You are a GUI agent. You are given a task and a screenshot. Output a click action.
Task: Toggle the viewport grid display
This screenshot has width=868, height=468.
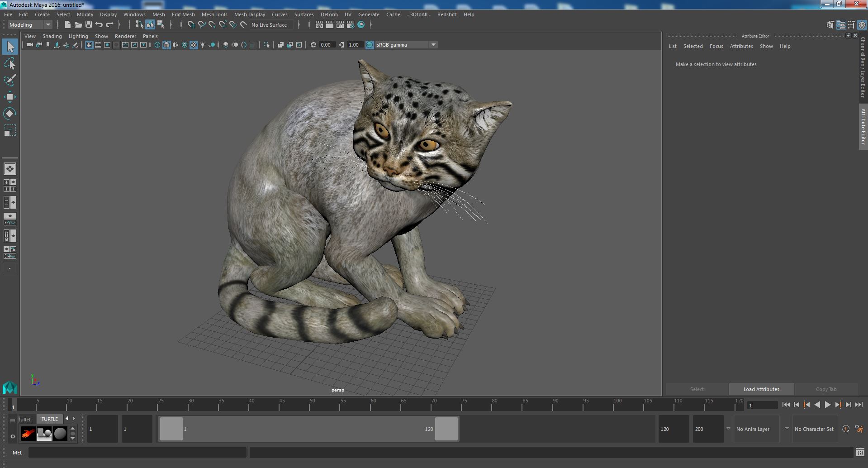89,45
